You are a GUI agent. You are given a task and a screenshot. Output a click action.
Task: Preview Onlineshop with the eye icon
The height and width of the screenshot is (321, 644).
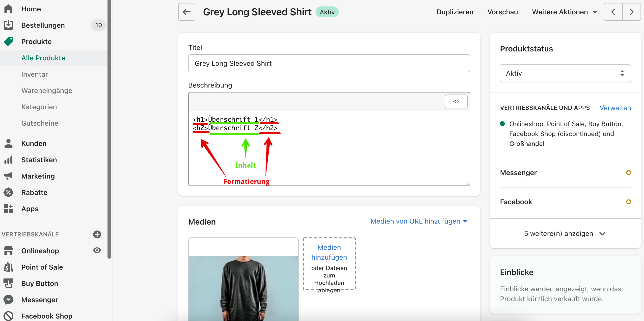(x=97, y=250)
